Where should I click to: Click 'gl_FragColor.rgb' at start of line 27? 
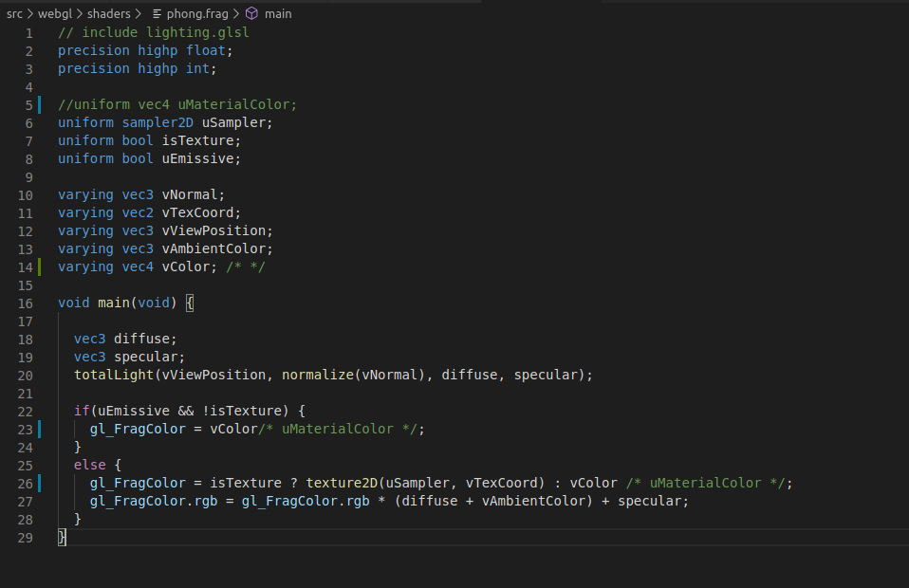154,501
